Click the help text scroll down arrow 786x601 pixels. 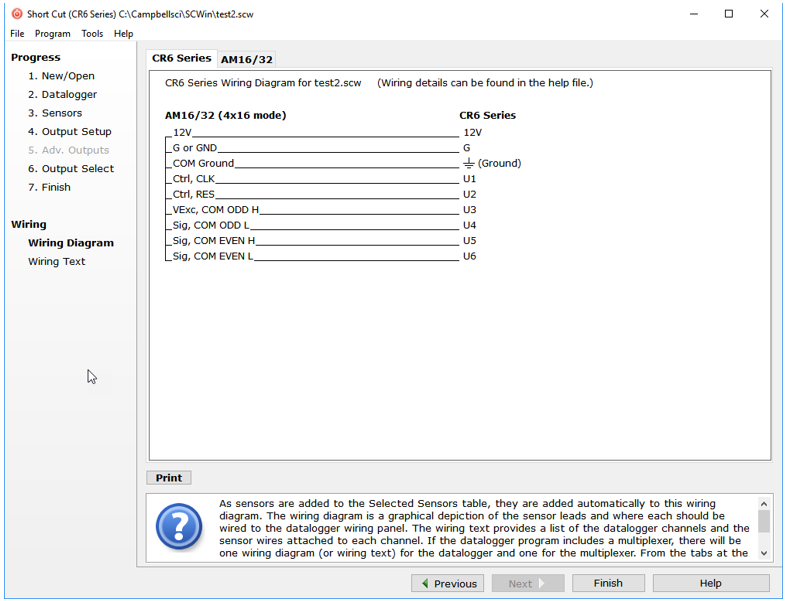pyautogui.click(x=764, y=553)
